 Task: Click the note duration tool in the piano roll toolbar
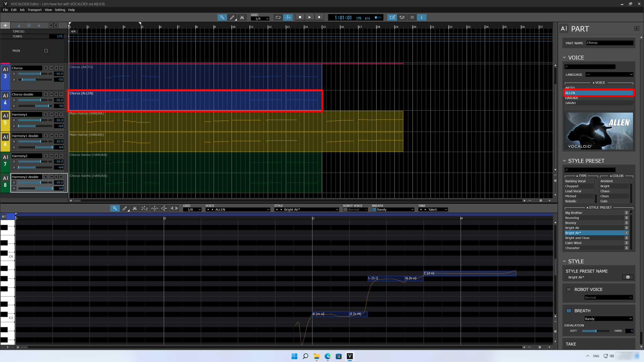[174, 208]
